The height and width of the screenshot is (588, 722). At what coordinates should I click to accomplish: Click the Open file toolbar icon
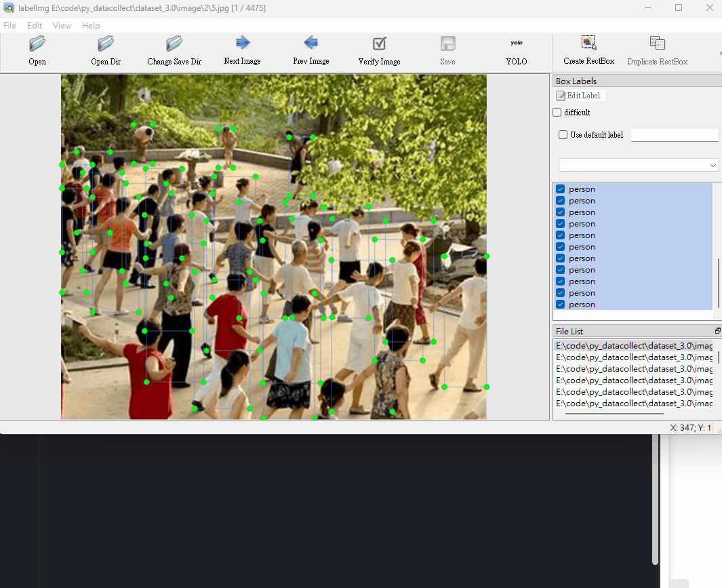pyautogui.click(x=37, y=44)
